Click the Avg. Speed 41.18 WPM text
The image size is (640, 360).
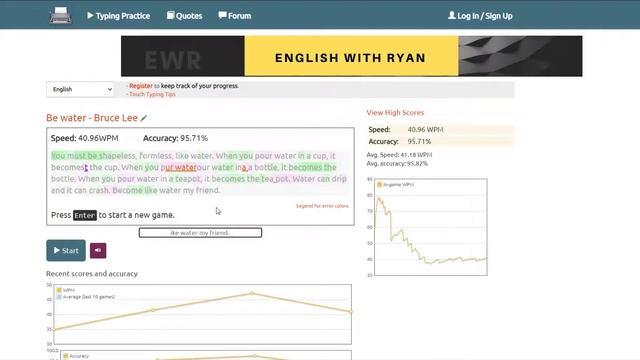pos(399,155)
